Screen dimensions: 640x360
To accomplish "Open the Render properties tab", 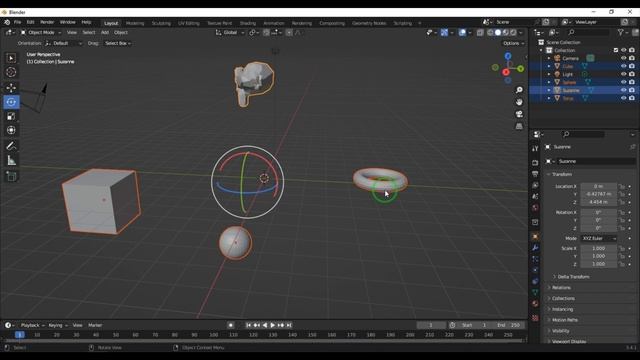I will point(535,162).
